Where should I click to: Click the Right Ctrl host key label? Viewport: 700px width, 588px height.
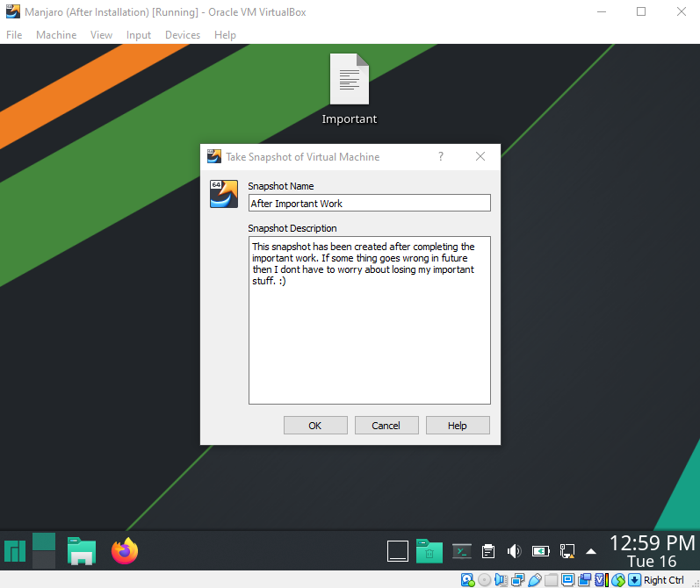(663, 580)
